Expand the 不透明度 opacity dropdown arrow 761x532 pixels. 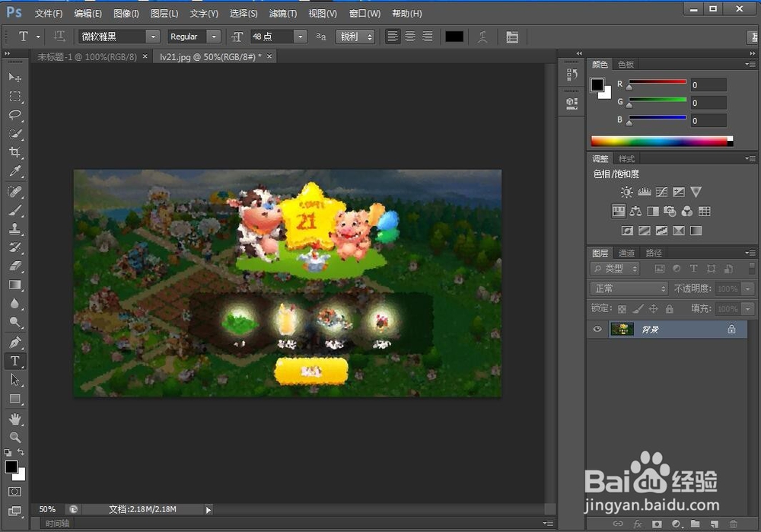point(748,288)
